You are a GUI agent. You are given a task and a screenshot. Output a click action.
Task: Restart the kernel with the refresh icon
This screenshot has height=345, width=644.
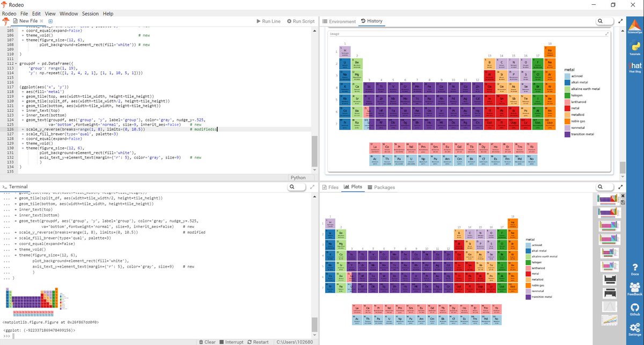(248, 342)
